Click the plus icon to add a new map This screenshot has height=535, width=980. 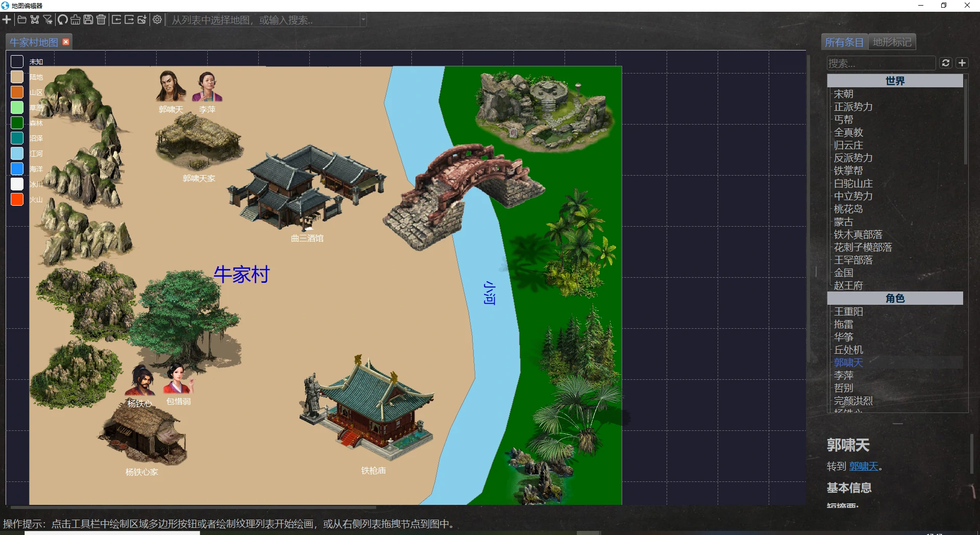coord(7,20)
